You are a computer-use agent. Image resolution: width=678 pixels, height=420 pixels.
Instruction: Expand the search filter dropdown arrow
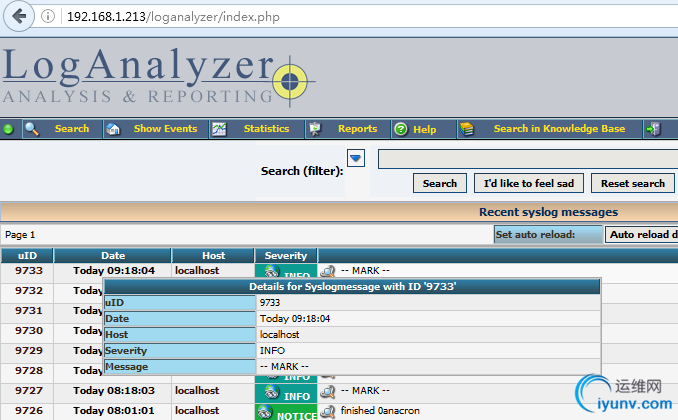(x=356, y=158)
